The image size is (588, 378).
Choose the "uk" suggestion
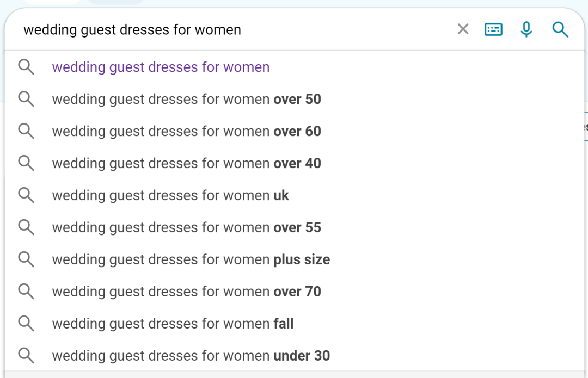[170, 196]
